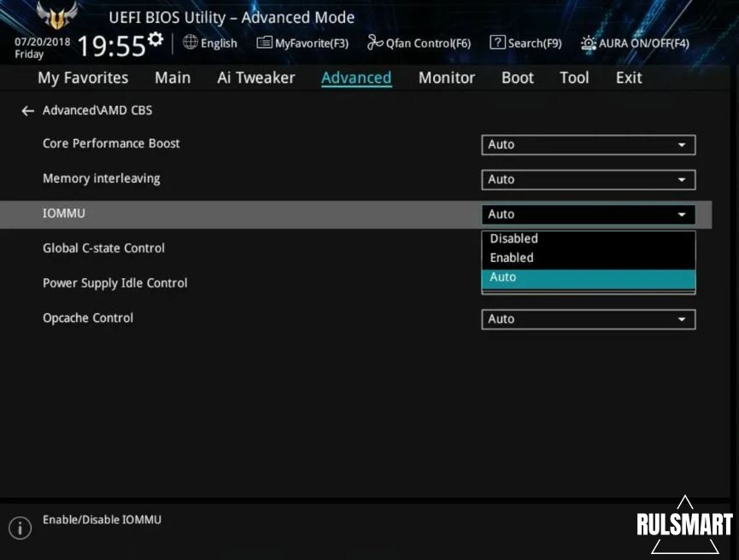Toggle AURA ON/OFF(F4) lighting icon
The width and height of the screenshot is (739, 560).
point(589,43)
